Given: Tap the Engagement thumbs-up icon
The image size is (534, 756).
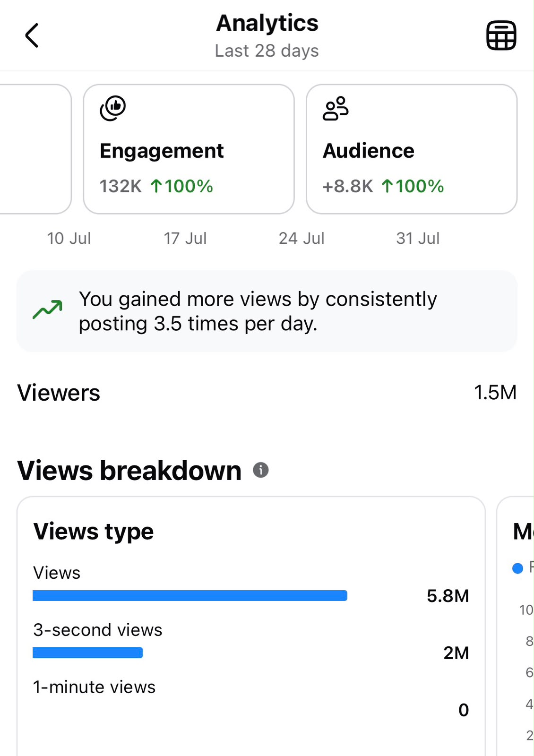Looking at the screenshot, I should click(113, 108).
